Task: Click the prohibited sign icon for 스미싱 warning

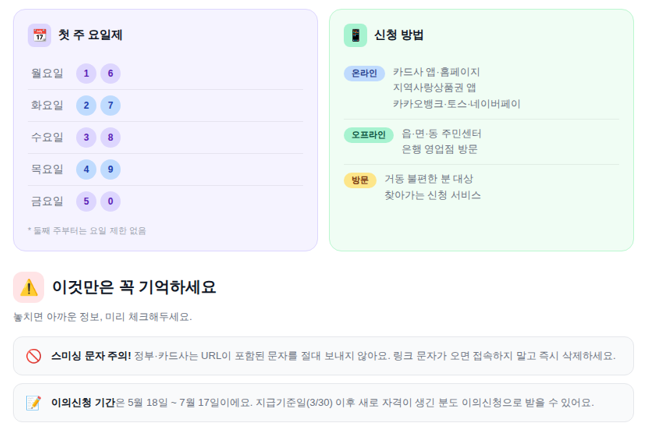Action: click(33, 355)
